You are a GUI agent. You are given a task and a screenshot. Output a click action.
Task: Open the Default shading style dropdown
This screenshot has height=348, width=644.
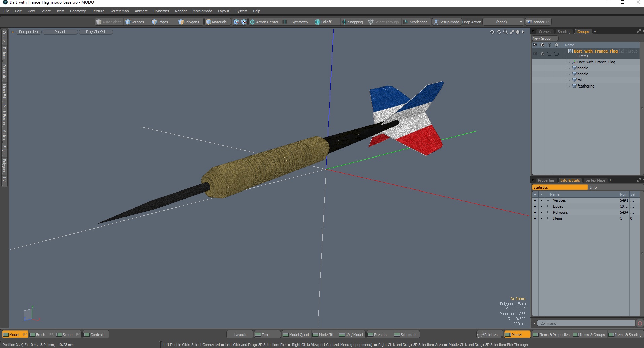click(x=60, y=32)
